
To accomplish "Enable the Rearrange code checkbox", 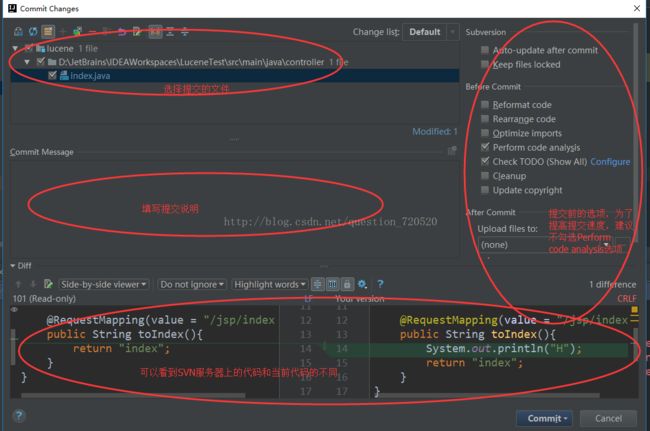I will pos(485,119).
